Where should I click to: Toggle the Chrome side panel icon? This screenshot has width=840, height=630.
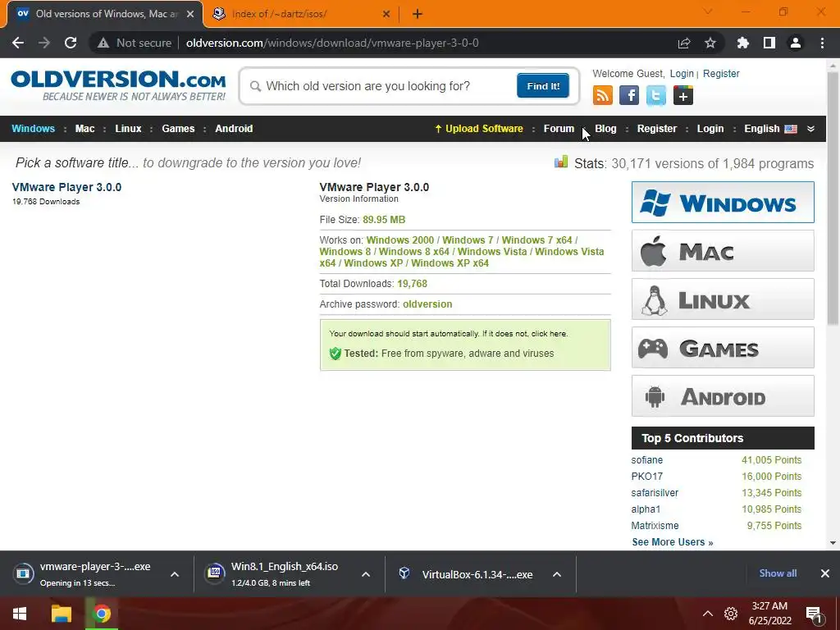click(x=769, y=43)
